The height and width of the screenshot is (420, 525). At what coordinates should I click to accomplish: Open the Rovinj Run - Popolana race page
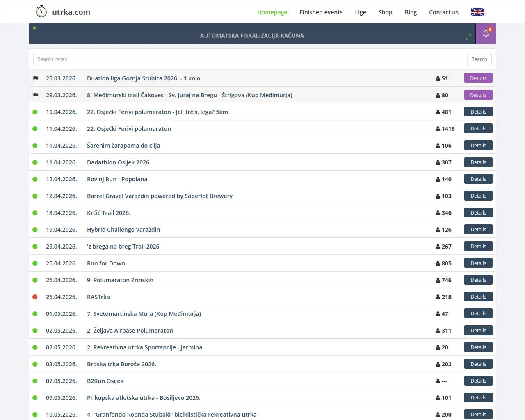click(x=117, y=179)
